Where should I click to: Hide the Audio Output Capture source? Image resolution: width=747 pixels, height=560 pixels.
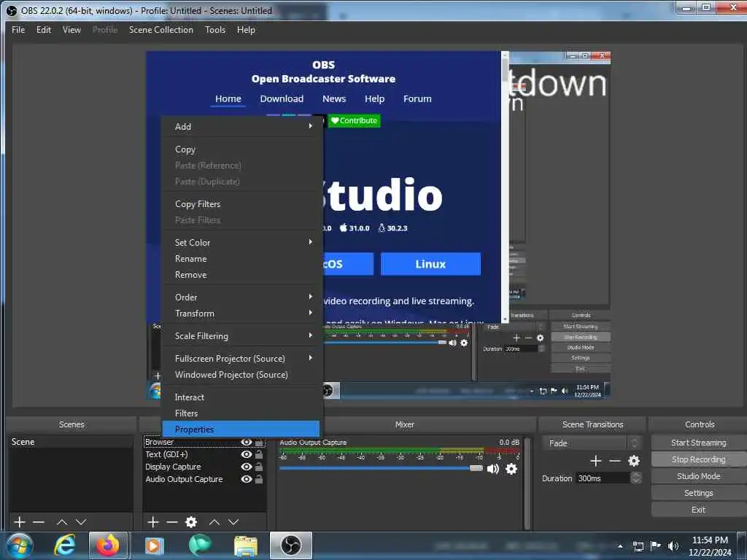click(247, 479)
